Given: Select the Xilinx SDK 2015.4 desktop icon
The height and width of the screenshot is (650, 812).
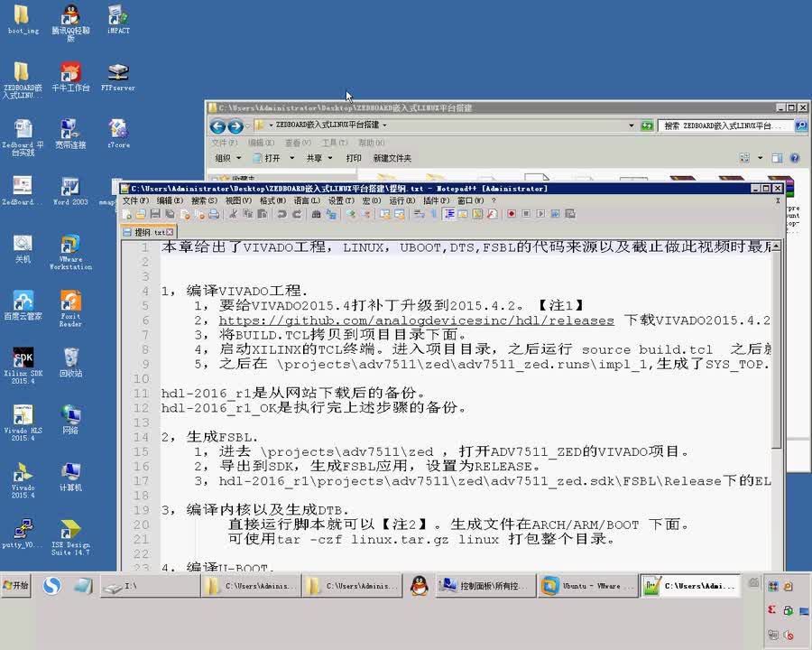Looking at the screenshot, I should (x=23, y=365).
